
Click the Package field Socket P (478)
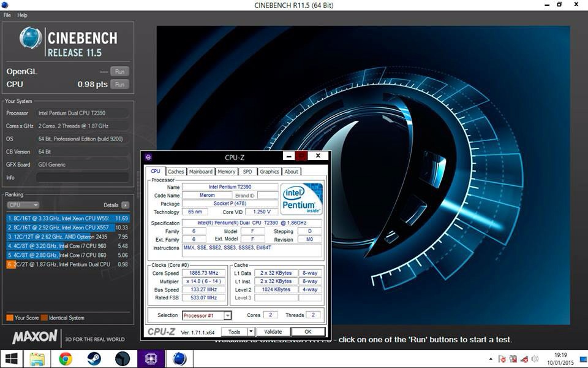tap(230, 204)
